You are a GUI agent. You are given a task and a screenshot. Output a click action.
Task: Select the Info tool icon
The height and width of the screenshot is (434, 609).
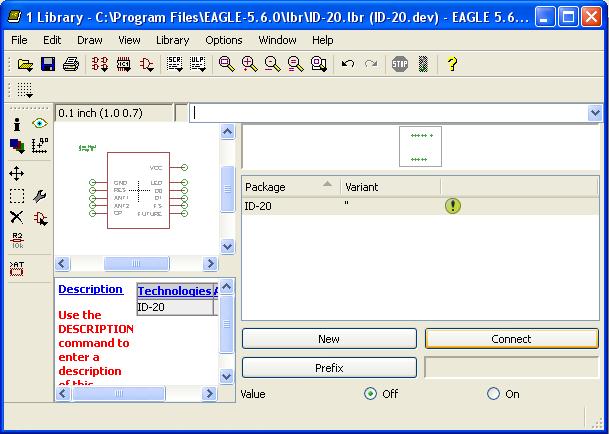pyautogui.click(x=17, y=124)
